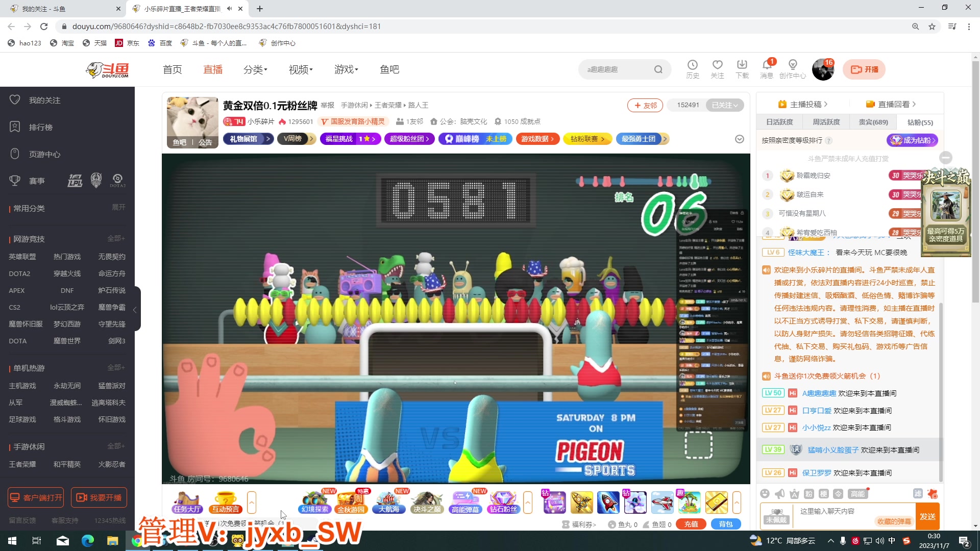Switch to the 贵宾(689) tab
Screen dimensions: 980x551
(872, 122)
